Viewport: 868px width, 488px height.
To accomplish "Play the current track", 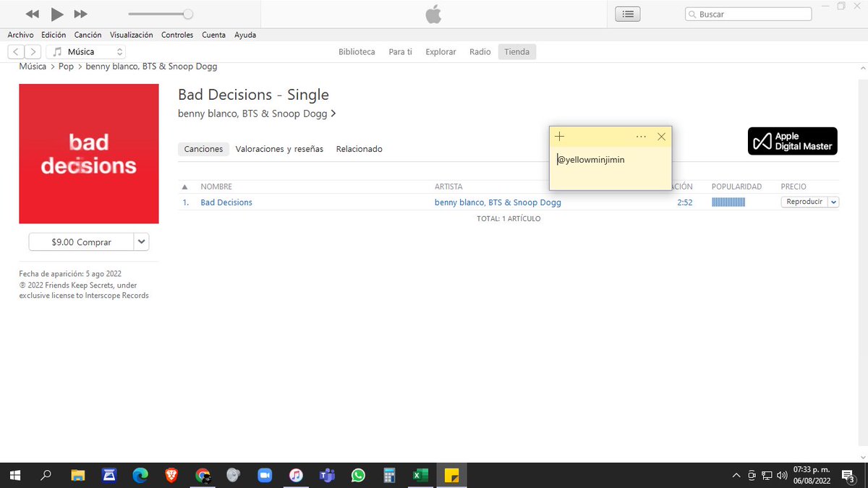I will (x=56, y=13).
